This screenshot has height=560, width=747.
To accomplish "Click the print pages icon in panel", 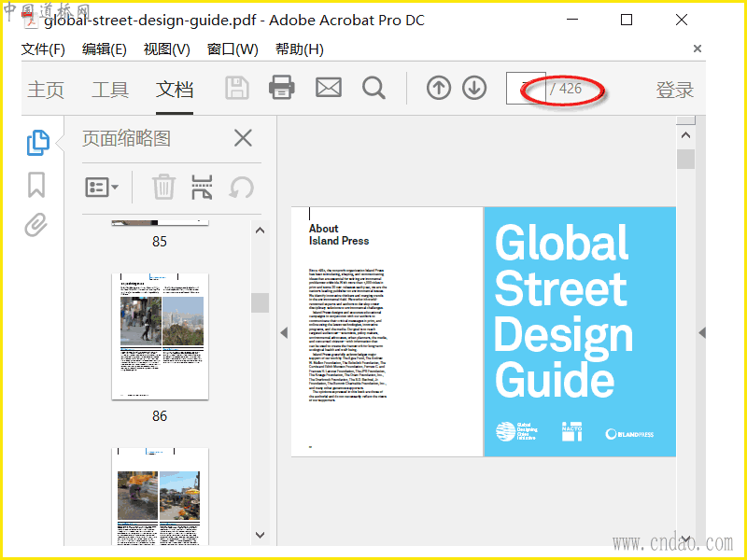I will click(202, 187).
